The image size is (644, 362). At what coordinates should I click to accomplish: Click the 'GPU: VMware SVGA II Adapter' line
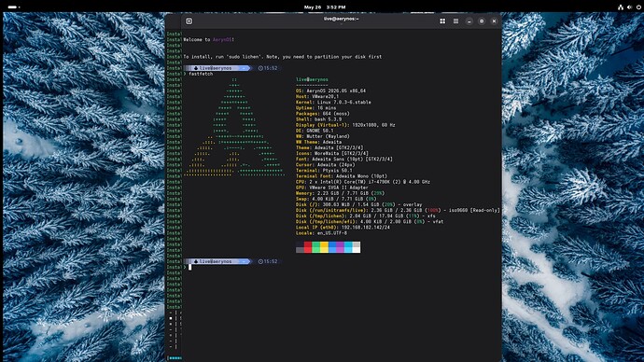click(x=332, y=188)
